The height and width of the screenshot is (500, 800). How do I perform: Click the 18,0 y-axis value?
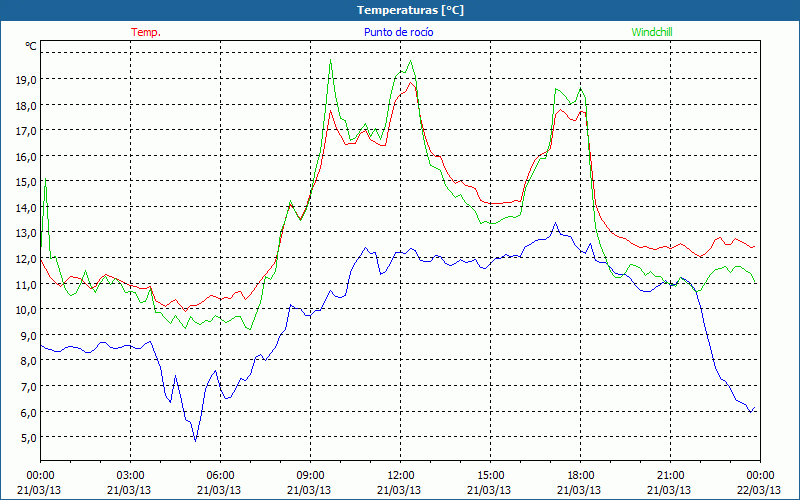[x=27, y=106]
